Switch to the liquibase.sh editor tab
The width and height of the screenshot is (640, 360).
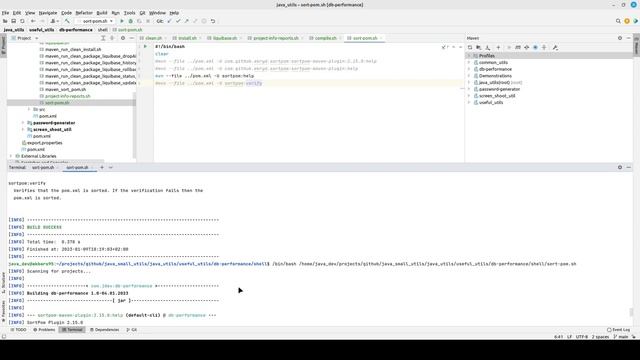(x=224, y=38)
